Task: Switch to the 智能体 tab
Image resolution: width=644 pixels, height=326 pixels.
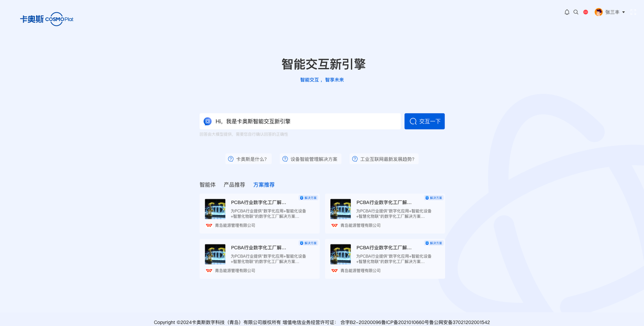Action: pyautogui.click(x=207, y=185)
